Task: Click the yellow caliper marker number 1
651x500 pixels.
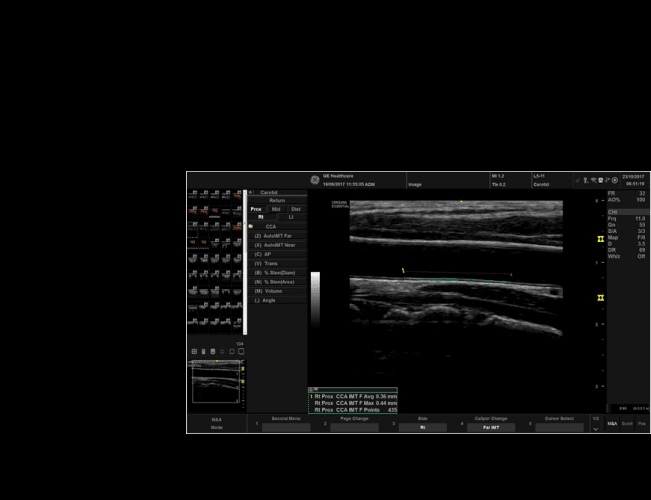Action: pyautogui.click(x=403, y=270)
